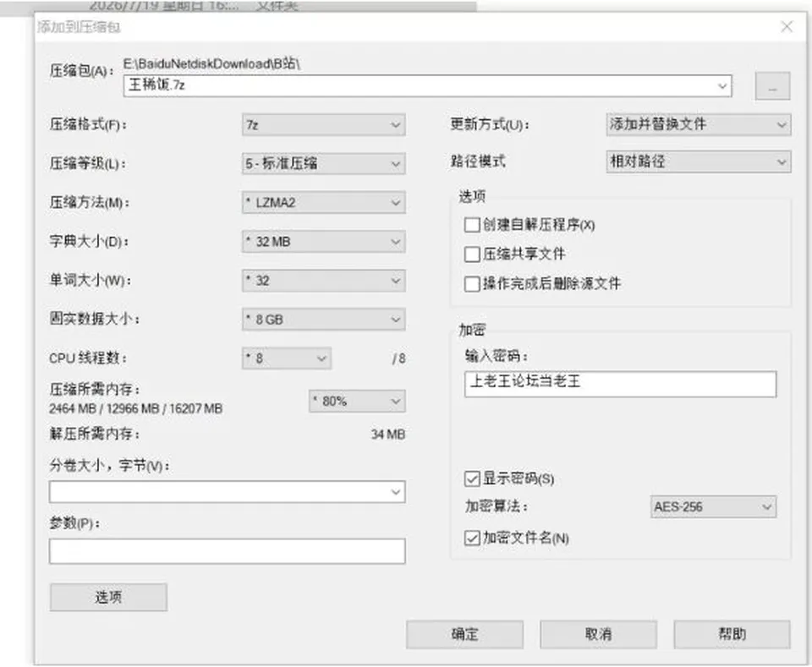Screen dimensions: 812x667
Task: Enable 操作完成后删除源文件 checkbox
Action: pyautogui.click(x=472, y=284)
